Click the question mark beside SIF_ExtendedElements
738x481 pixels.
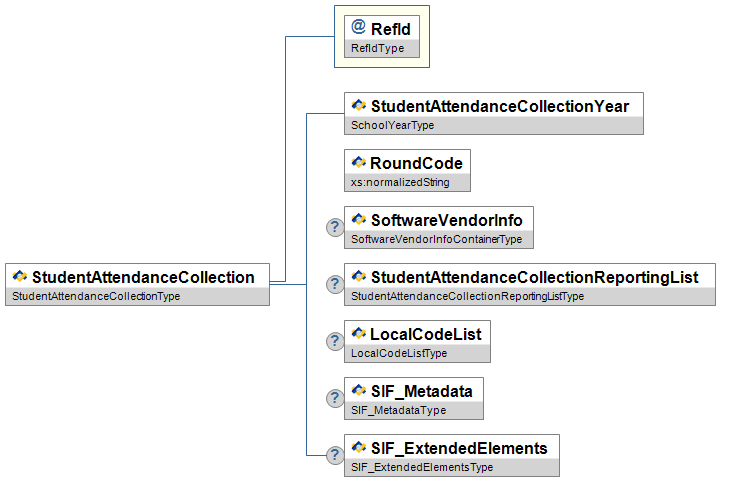[x=335, y=455]
